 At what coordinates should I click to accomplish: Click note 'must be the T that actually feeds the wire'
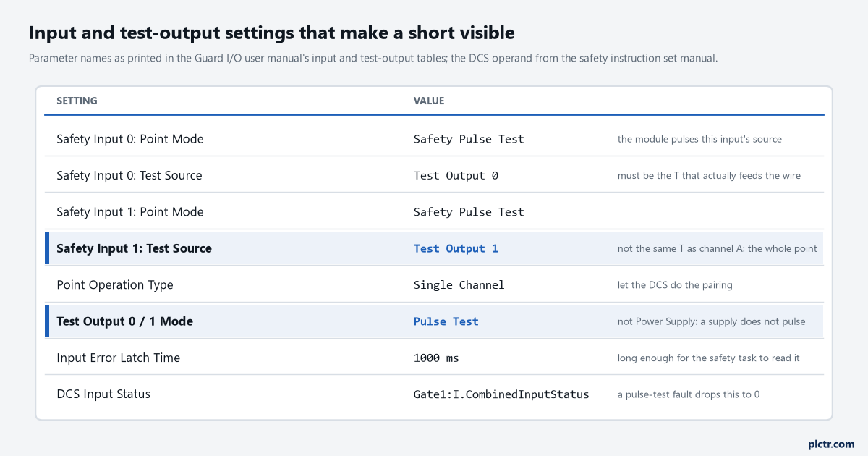pos(709,175)
